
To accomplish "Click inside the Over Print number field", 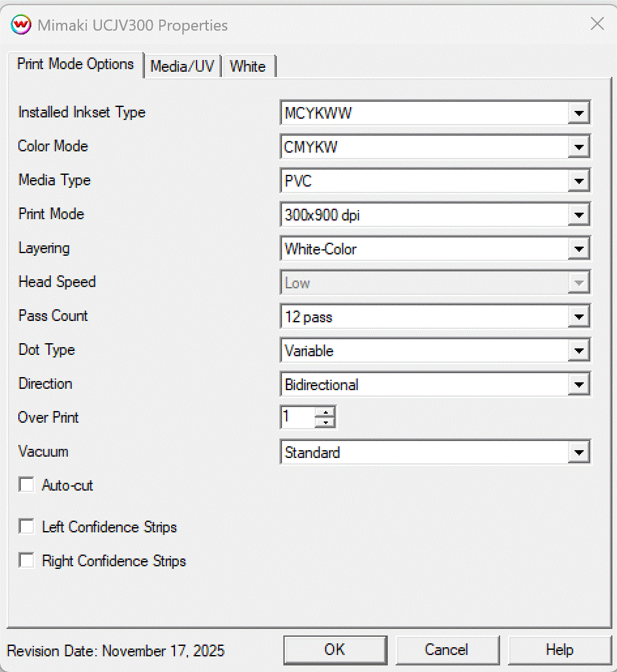I will point(297,417).
